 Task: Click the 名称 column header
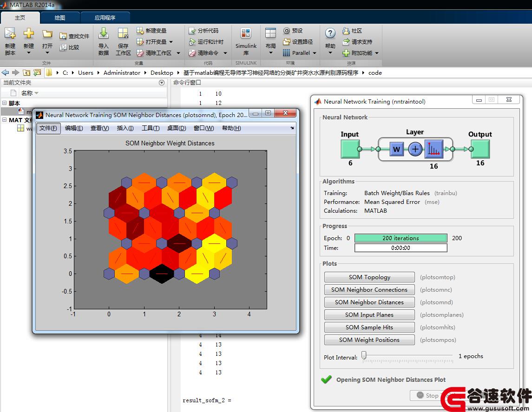tap(27, 93)
